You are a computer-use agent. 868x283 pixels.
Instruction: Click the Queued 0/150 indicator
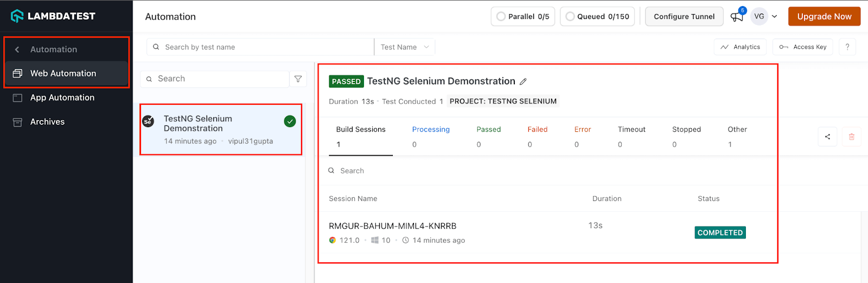598,16
